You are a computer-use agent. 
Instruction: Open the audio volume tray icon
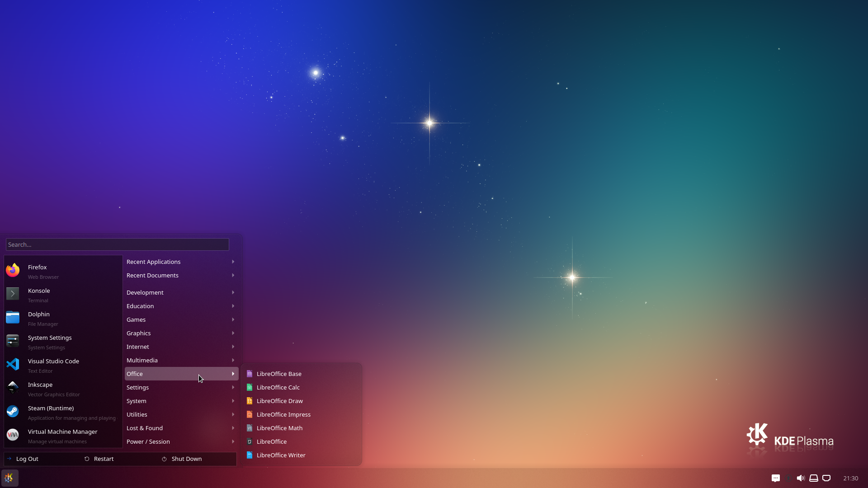click(801, 478)
